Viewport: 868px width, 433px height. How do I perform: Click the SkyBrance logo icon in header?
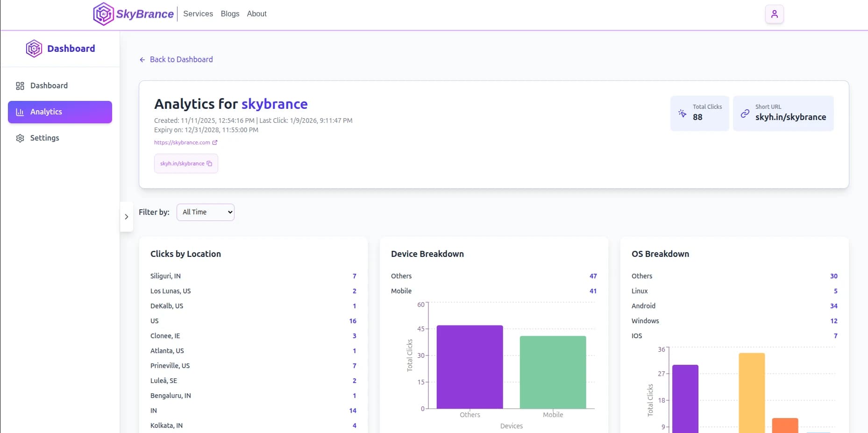click(x=103, y=14)
